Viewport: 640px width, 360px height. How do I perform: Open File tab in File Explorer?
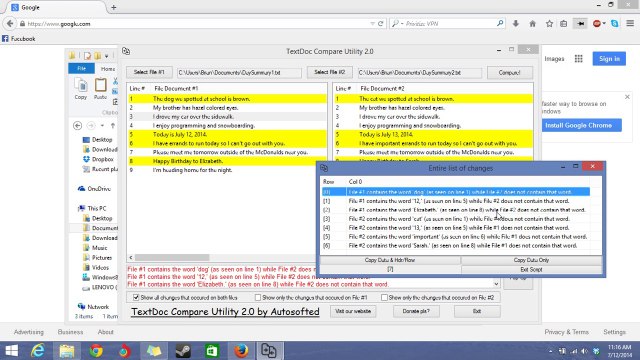click(81, 69)
